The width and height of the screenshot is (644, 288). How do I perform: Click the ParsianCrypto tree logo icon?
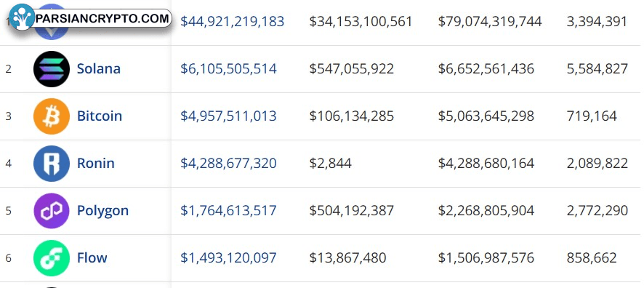click(22, 17)
